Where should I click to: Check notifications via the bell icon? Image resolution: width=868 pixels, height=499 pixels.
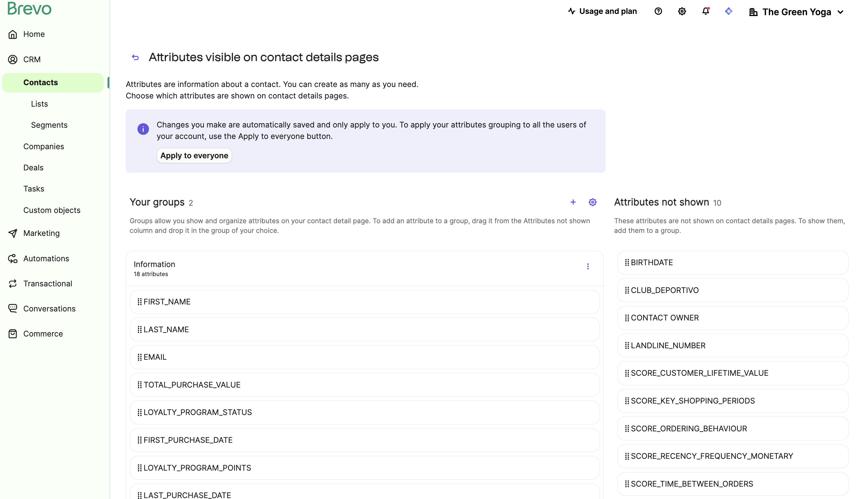point(705,11)
